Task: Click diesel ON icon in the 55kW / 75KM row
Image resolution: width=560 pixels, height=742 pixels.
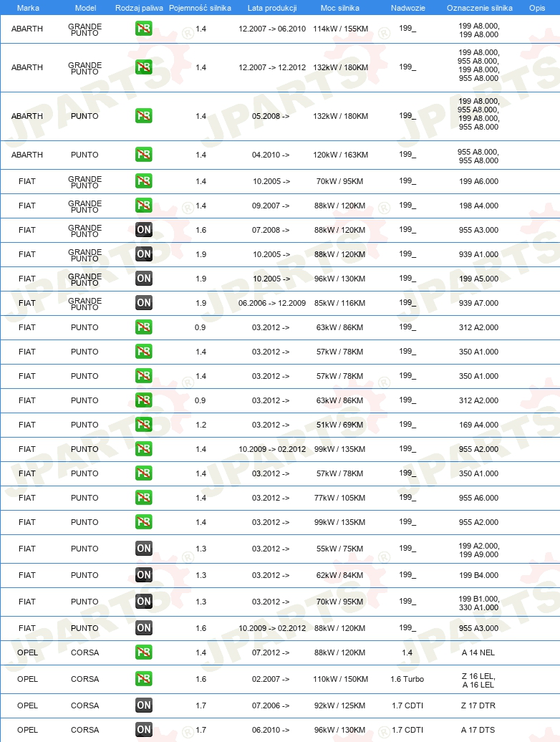Action: [x=144, y=549]
